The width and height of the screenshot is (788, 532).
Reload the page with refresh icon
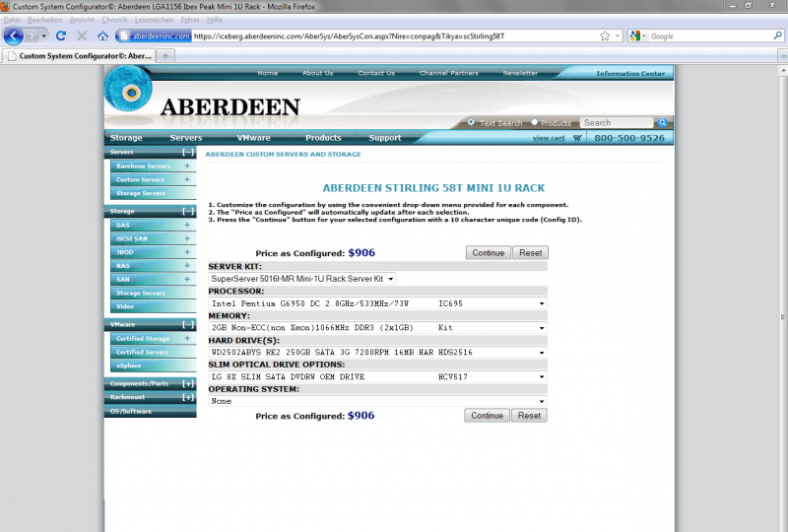(61, 35)
